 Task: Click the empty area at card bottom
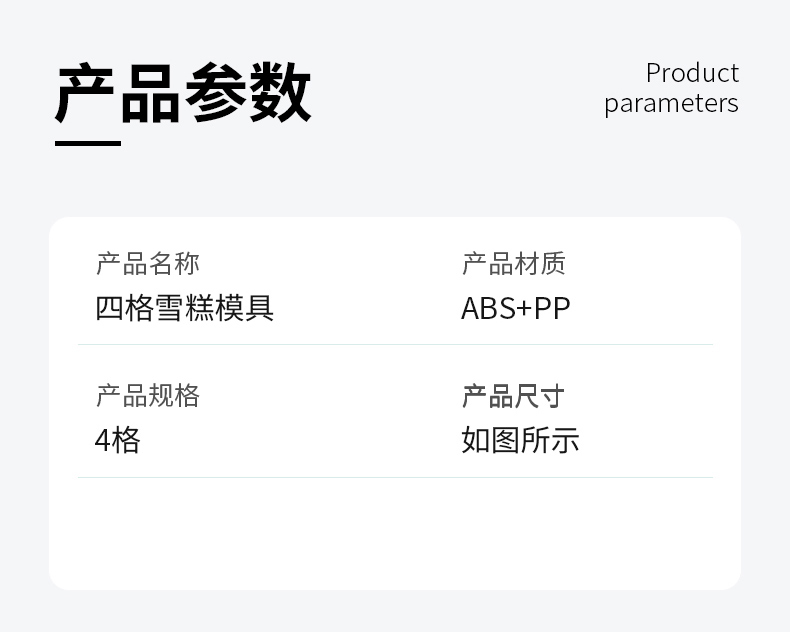point(395,533)
